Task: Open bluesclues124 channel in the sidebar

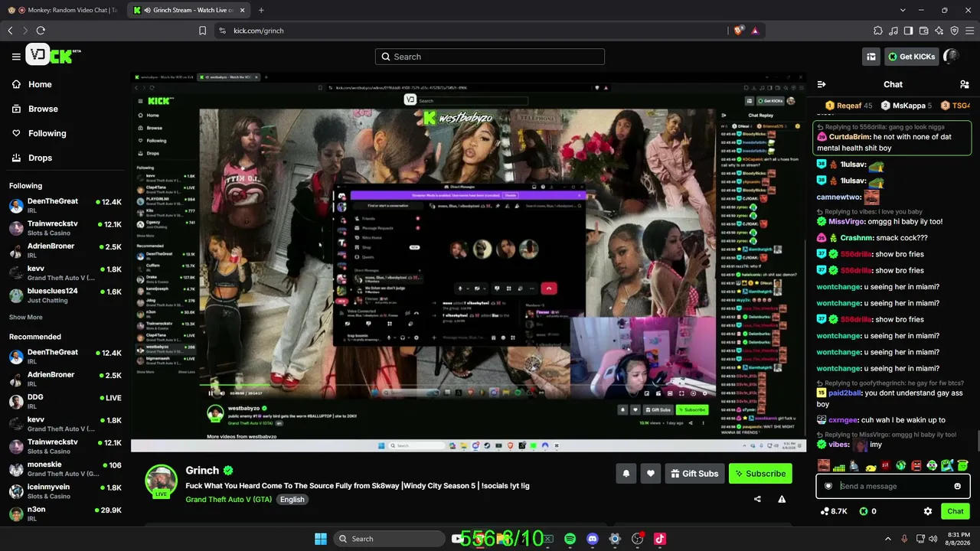Action: pos(65,295)
